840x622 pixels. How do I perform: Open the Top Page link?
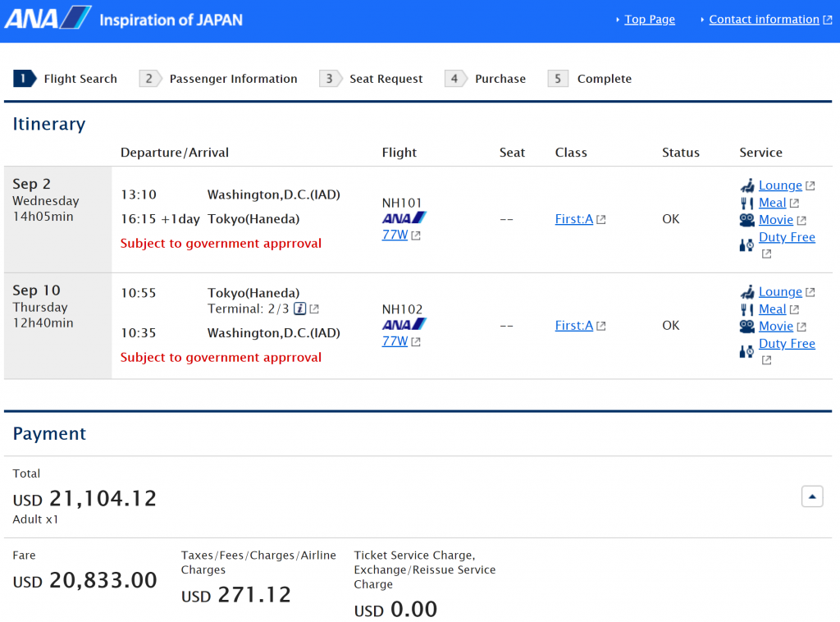[650, 20]
